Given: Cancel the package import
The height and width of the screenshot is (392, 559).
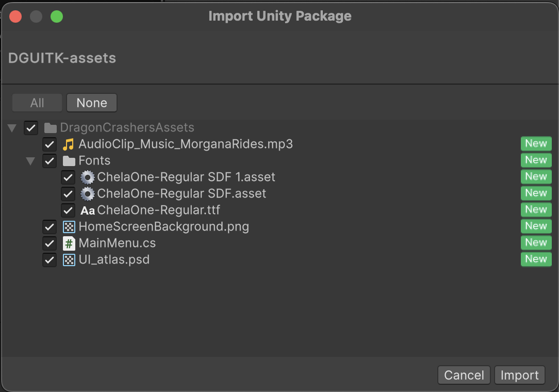Looking at the screenshot, I should point(464,375).
